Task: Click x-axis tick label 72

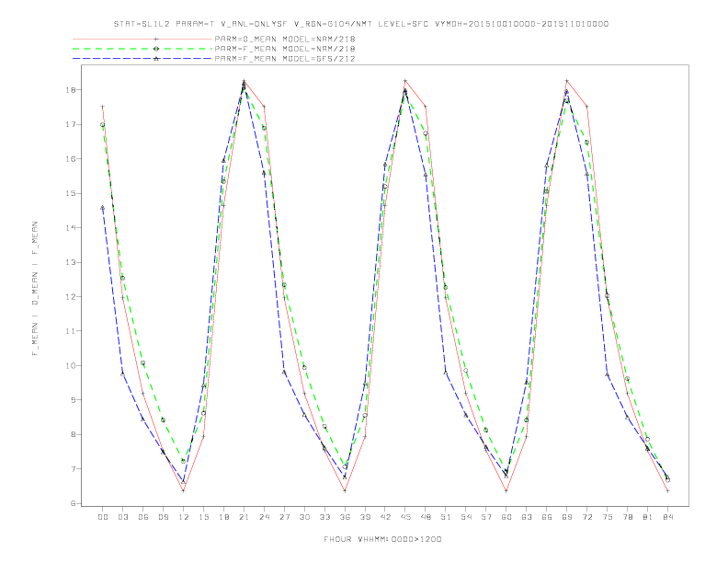Action: coord(587,517)
